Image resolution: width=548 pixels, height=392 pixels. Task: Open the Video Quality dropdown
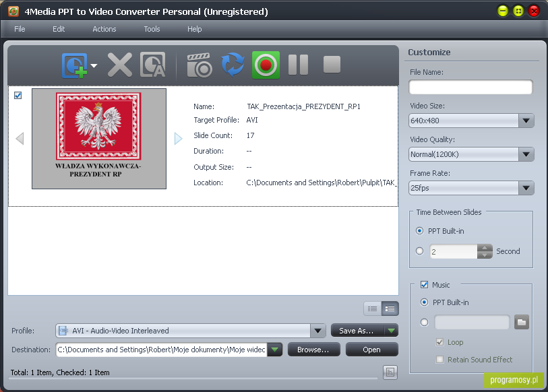click(x=526, y=154)
